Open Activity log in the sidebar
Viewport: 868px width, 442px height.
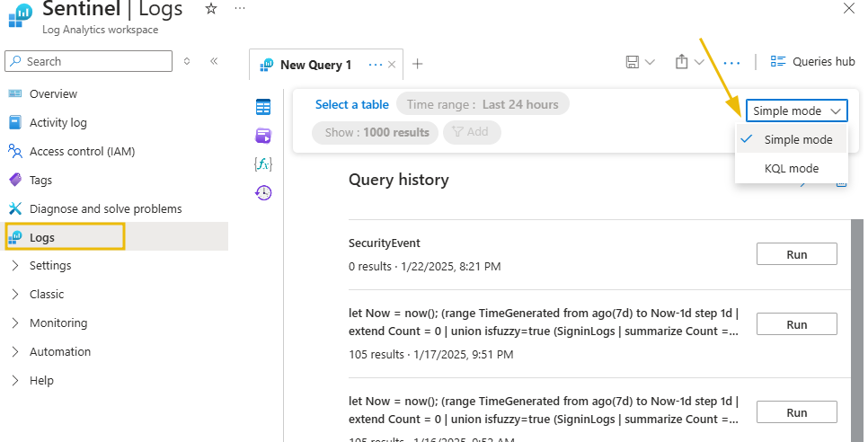58,123
